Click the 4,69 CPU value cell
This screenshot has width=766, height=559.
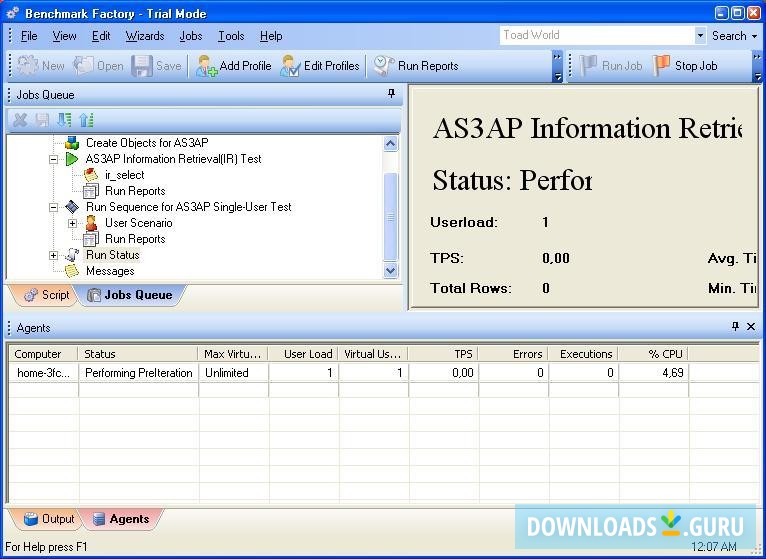click(x=654, y=373)
